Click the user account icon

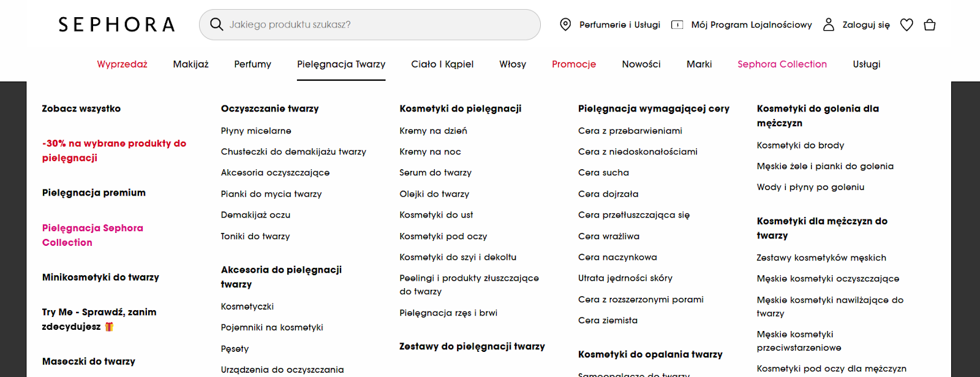point(828,25)
